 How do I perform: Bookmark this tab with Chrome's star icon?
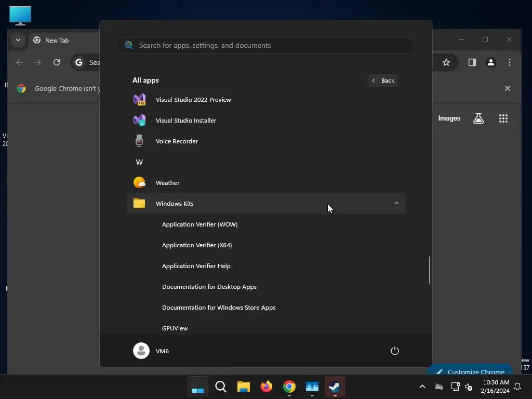[446, 62]
